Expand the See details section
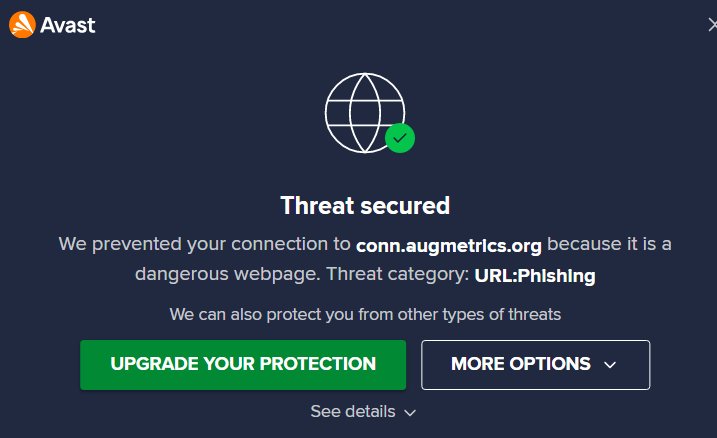The image size is (717, 438). [363, 411]
